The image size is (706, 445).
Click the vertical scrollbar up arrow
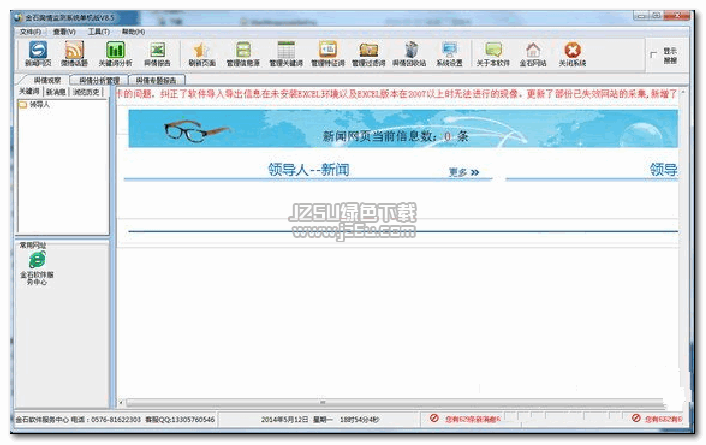(x=683, y=92)
